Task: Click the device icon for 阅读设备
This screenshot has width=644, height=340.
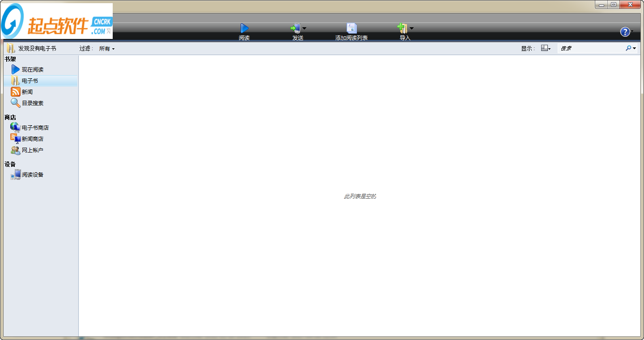Action: point(16,174)
